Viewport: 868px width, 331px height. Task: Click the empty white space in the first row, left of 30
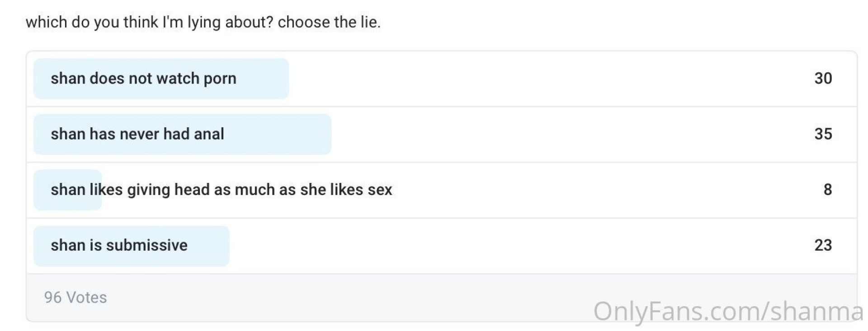(542, 79)
